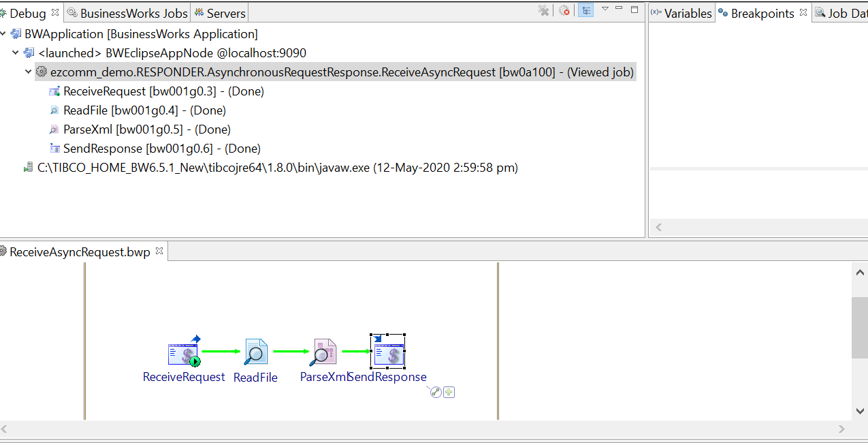The height and width of the screenshot is (443, 868).
Task: Close the ReceiveAsyncRequest.bwp editor tab
Action: (159, 251)
